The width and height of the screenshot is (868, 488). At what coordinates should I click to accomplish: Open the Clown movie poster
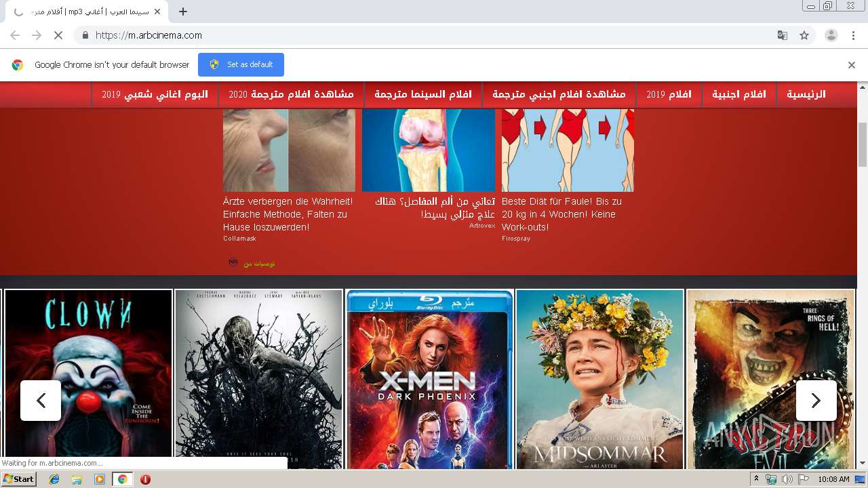(x=88, y=380)
